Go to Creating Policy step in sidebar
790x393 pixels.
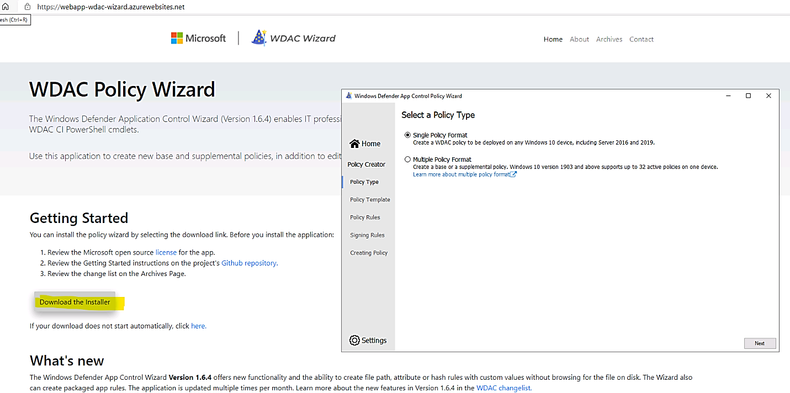(369, 253)
